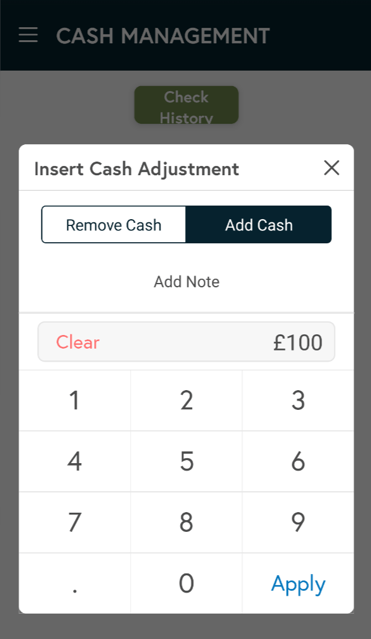Screen dimensions: 371x639
Task: Tap Add Note to enter a note
Action: tap(186, 282)
